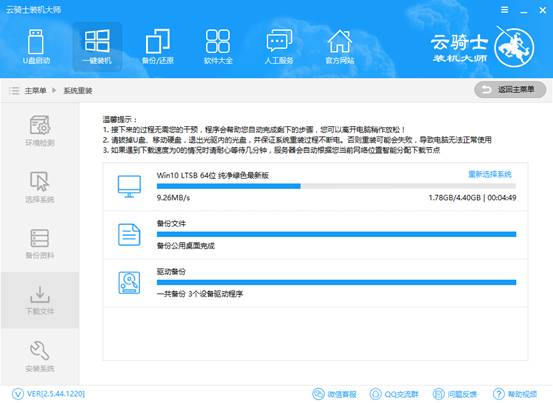Open the U盘启动 tool
The image size is (553, 403).
[x=36, y=46]
